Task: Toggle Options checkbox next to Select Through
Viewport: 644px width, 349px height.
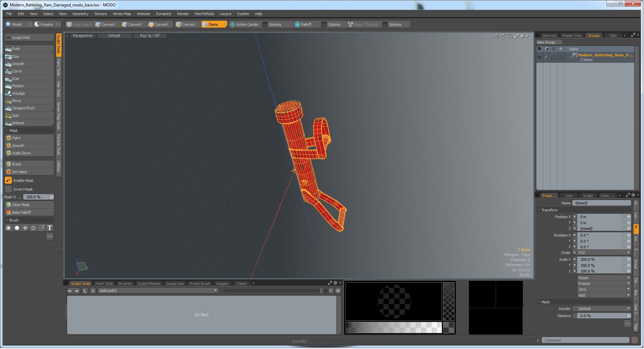Action: pos(385,24)
